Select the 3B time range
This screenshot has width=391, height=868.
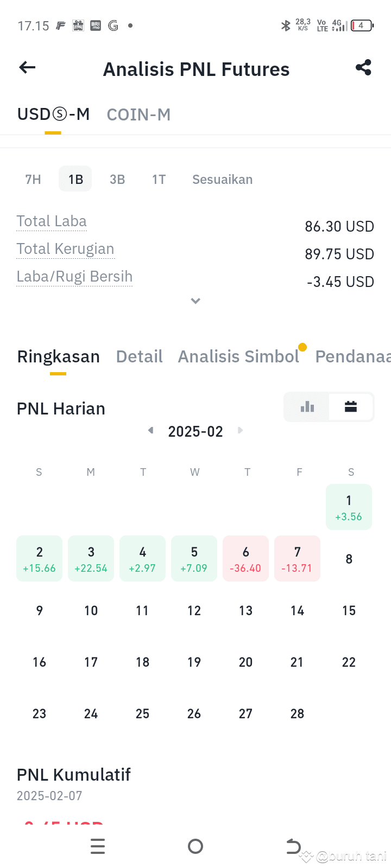[x=117, y=180]
